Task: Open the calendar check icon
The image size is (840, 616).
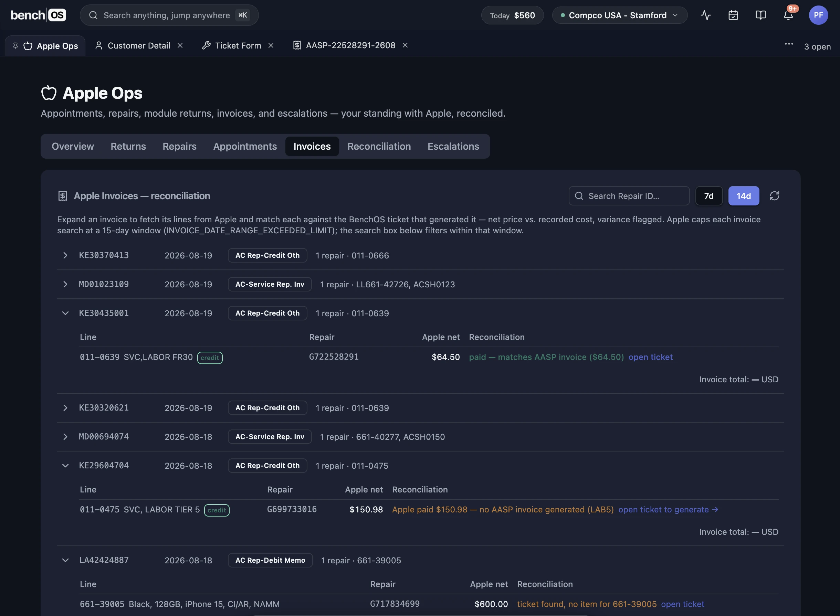Action: 733,15
